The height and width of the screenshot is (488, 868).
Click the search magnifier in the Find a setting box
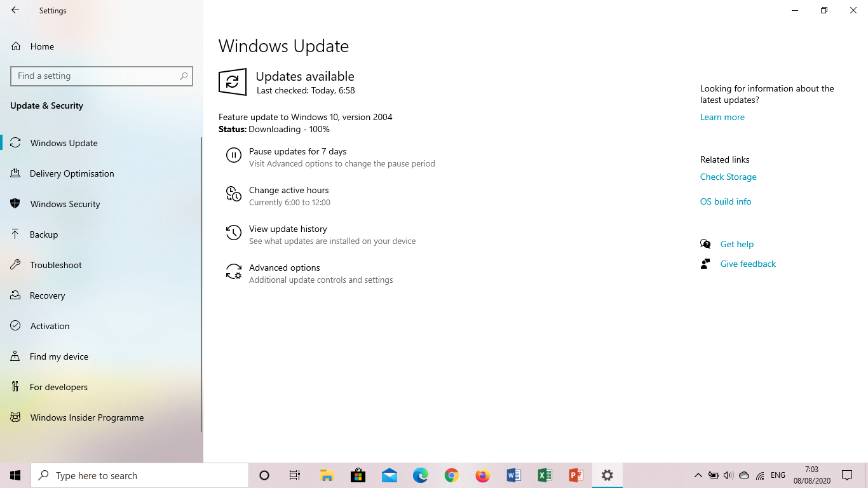[184, 76]
